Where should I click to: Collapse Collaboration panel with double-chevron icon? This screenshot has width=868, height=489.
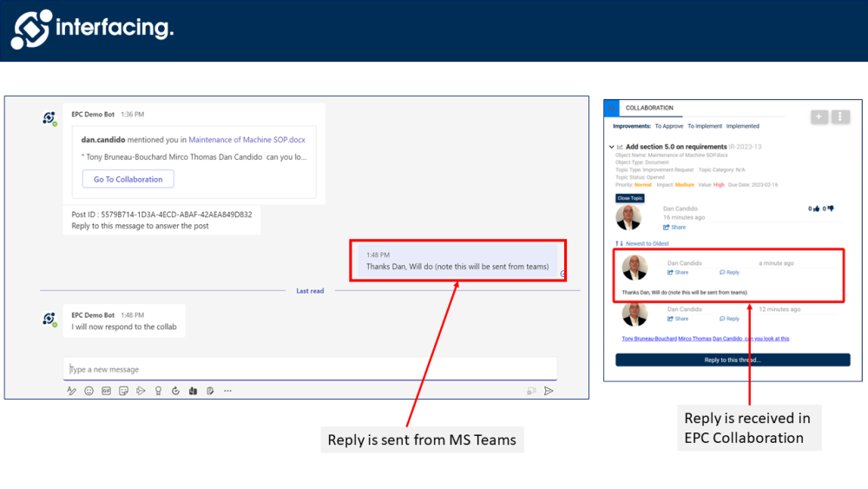[612, 108]
